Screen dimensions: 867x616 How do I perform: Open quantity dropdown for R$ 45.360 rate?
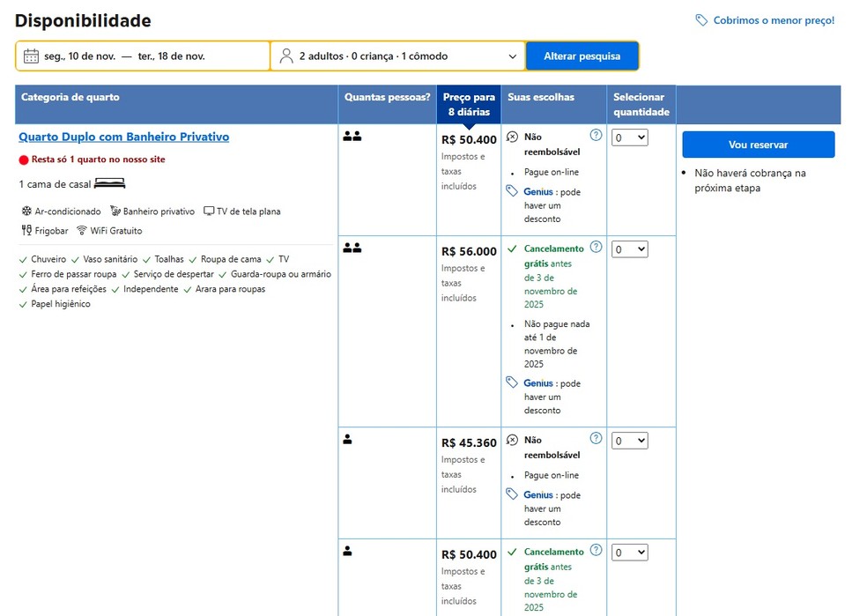(x=630, y=441)
